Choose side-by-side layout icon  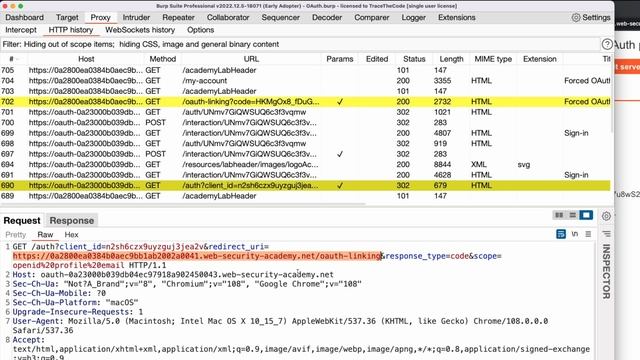tap(559, 215)
